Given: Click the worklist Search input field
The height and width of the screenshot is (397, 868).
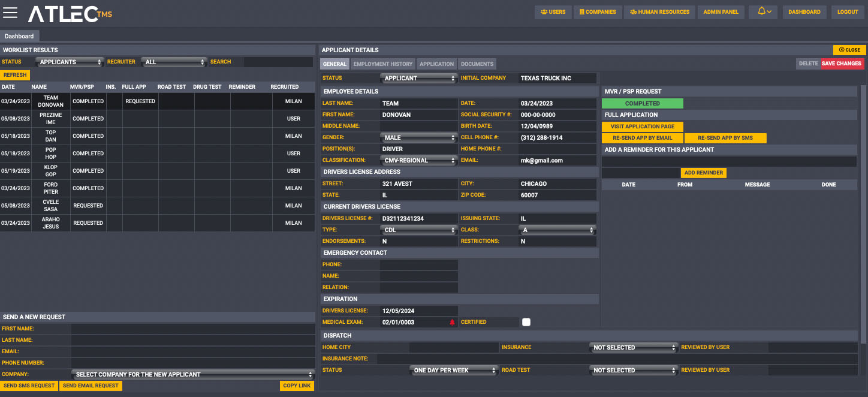Looking at the screenshot, I should coord(278,62).
